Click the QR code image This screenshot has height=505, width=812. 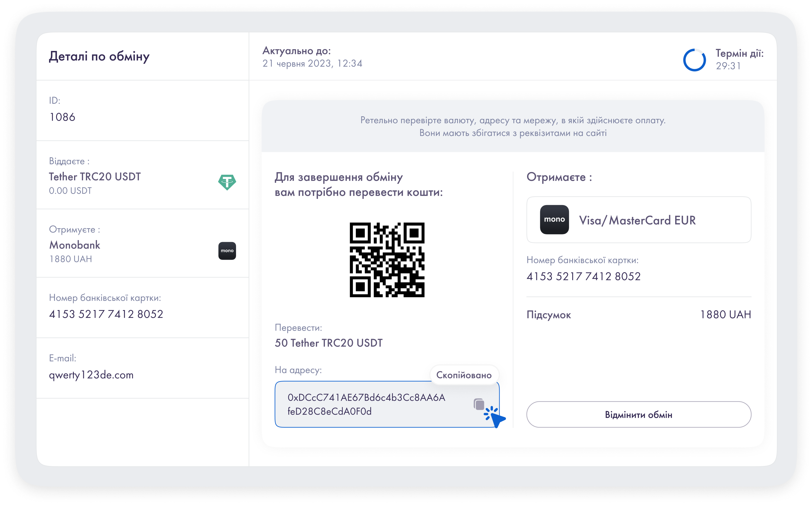click(387, 259)
